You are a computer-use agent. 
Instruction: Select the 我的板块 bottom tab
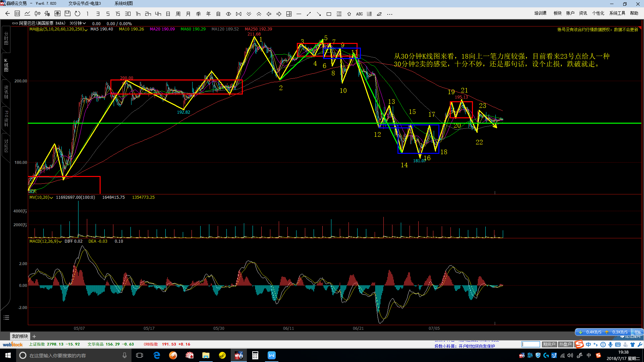pos(20,336)
